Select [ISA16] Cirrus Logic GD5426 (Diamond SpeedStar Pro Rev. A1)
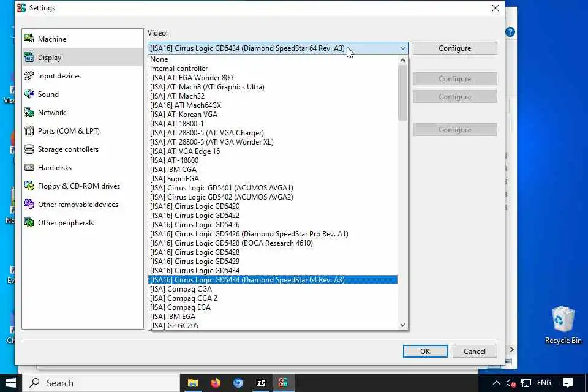 pos(273,234)
